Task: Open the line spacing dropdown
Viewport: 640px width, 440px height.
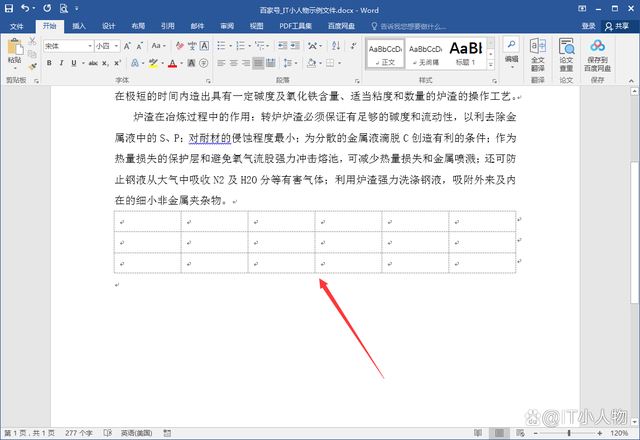Action: pos(290,63)
